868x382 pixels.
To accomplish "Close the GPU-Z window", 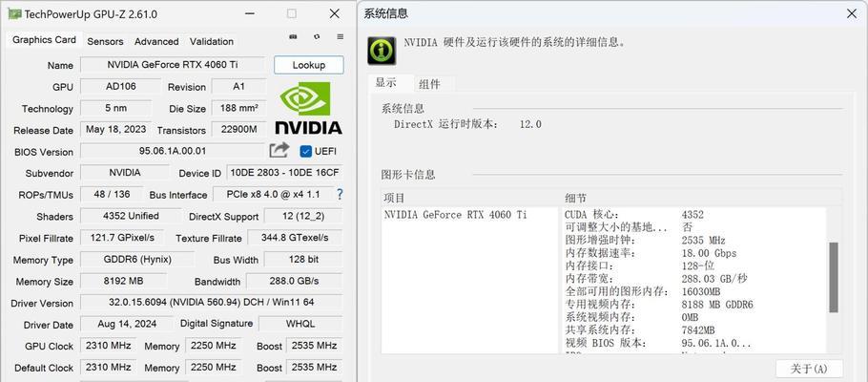I will (x=335, y=14).
